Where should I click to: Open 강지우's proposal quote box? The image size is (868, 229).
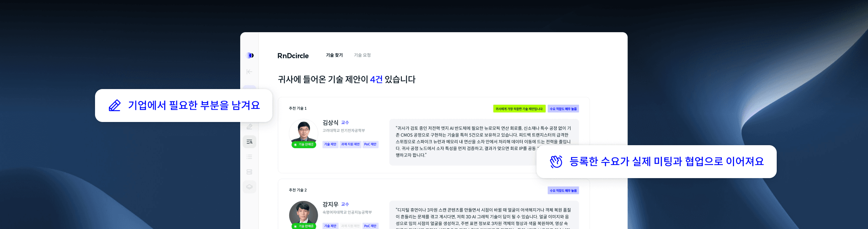(x=484, y=215)
